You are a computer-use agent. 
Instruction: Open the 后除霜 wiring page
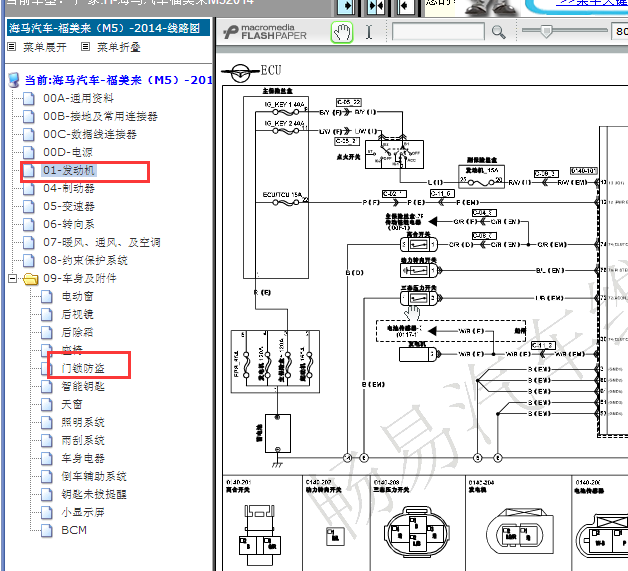[x=77, y=332]
